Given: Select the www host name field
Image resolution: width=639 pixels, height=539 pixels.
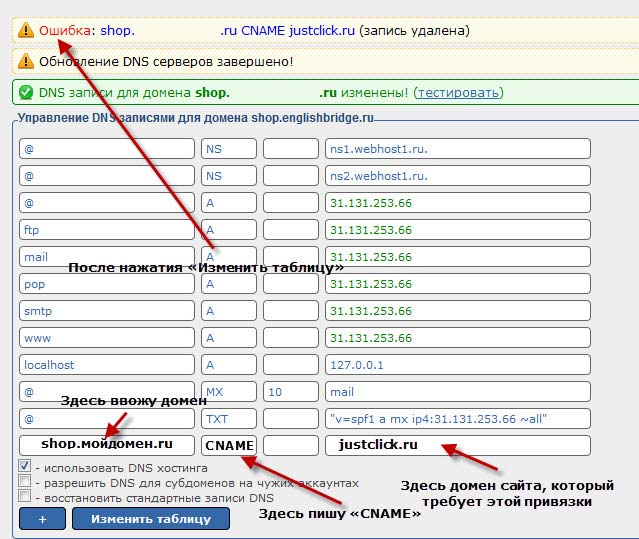Looking at the screenshot, I should [107, 338].
